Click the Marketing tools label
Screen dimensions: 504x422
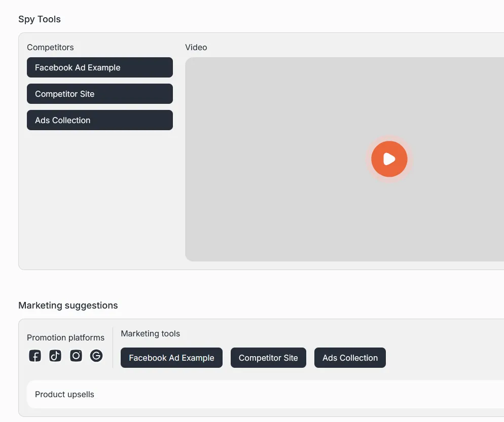click(150, 333)
